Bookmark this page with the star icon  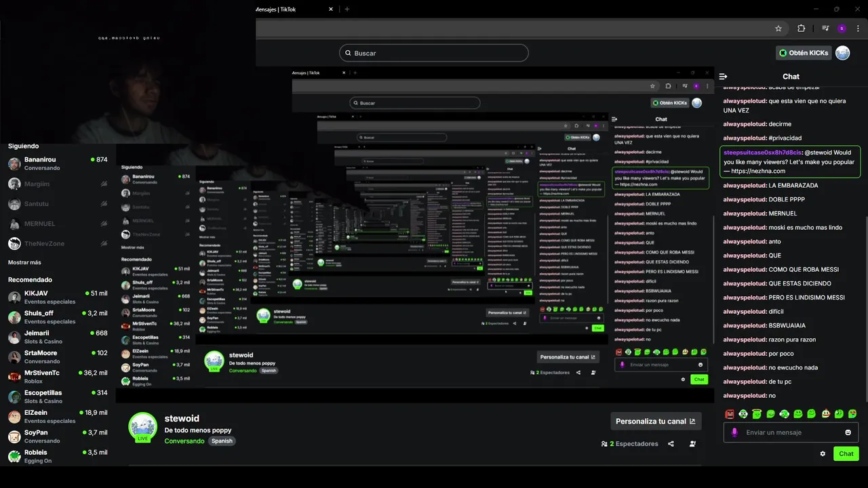(778, 28)
